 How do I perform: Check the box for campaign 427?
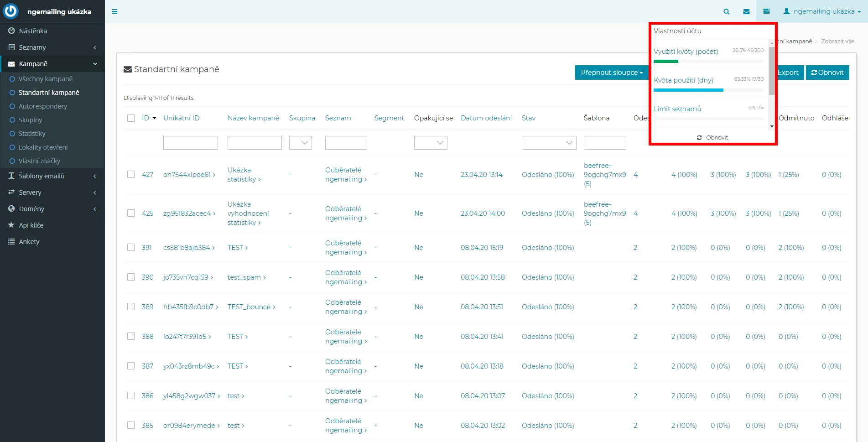[x=131, y=175]
